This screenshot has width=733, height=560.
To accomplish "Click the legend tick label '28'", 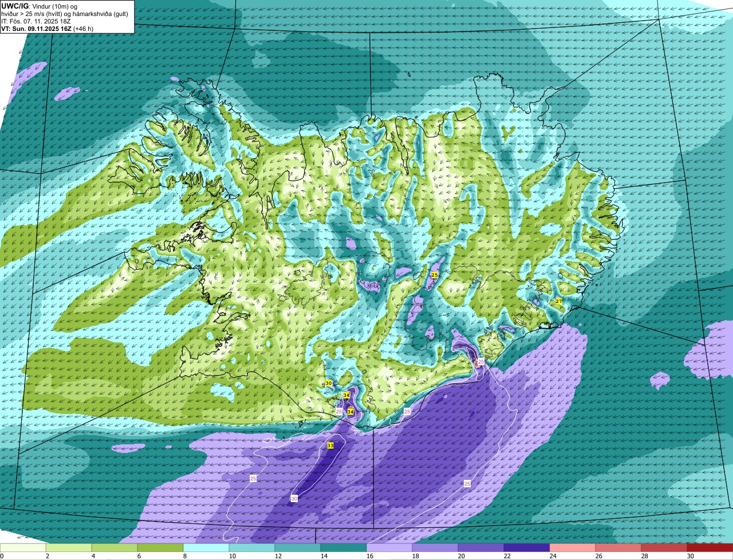I will pos(645,556).
